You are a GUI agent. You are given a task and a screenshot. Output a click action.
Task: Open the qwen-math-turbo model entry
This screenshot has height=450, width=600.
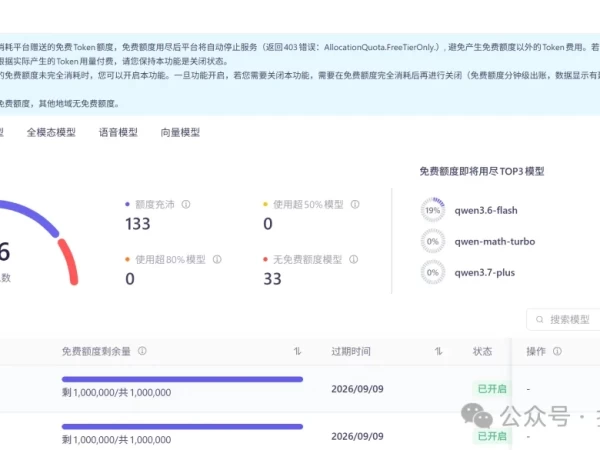(495, 241)
